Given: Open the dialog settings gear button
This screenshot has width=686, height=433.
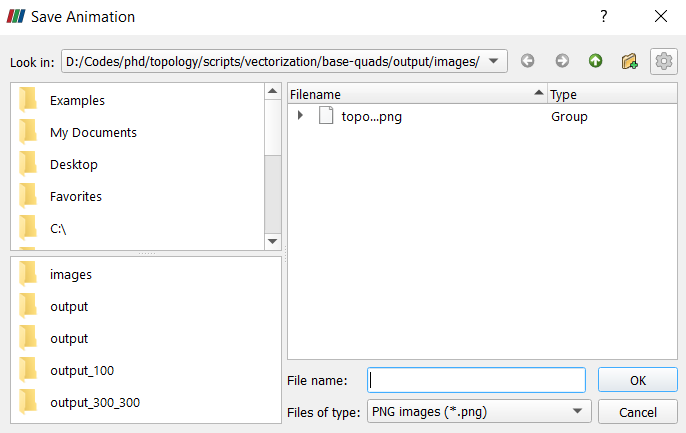Looking at the screenshot, I should tap(663, 61).
